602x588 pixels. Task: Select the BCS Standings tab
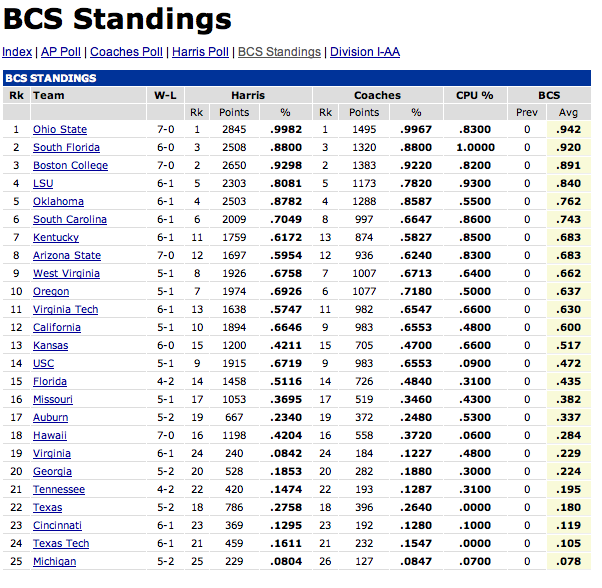pos(279,52)
